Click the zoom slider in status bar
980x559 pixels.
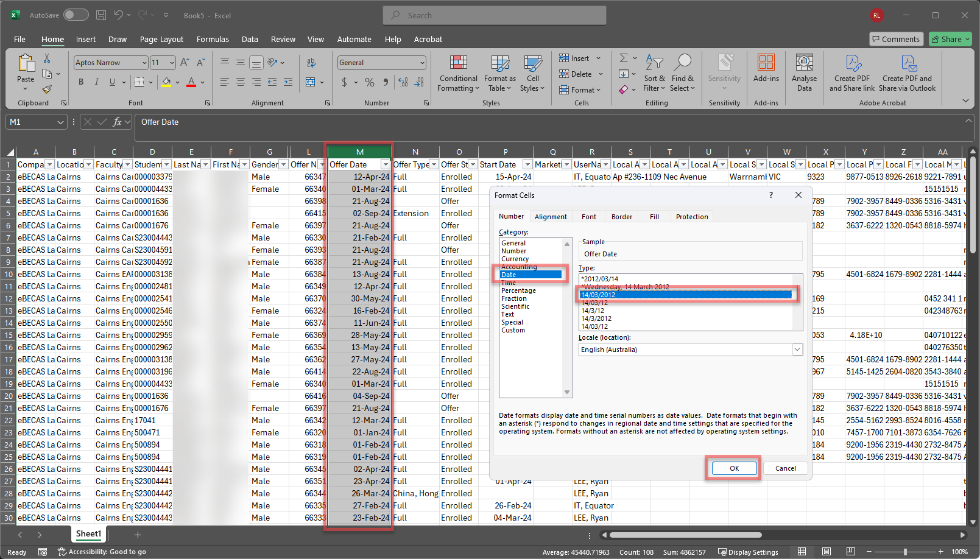pyautogui.click(x=905, y=552)
